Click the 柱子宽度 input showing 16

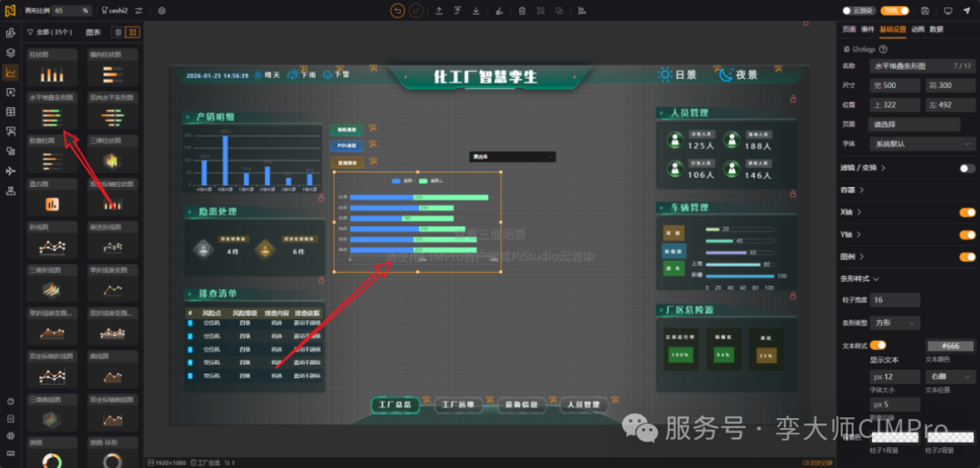coord(895,300)
